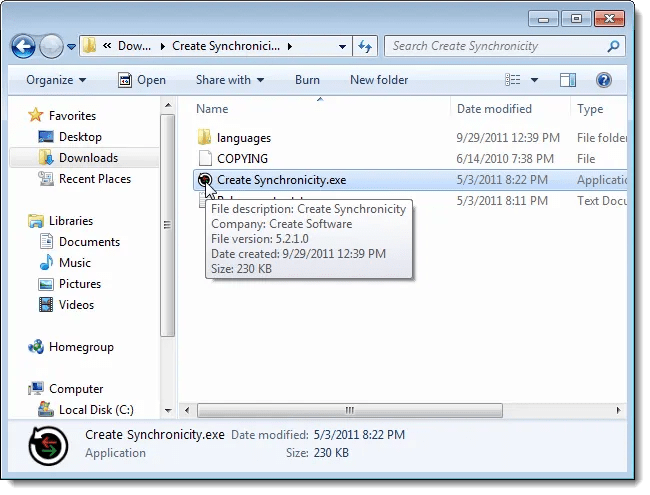Click the Open toolbar button
The width and height of the screenshot is (650, 495).
pyautogui.click(x=142, y=80)
